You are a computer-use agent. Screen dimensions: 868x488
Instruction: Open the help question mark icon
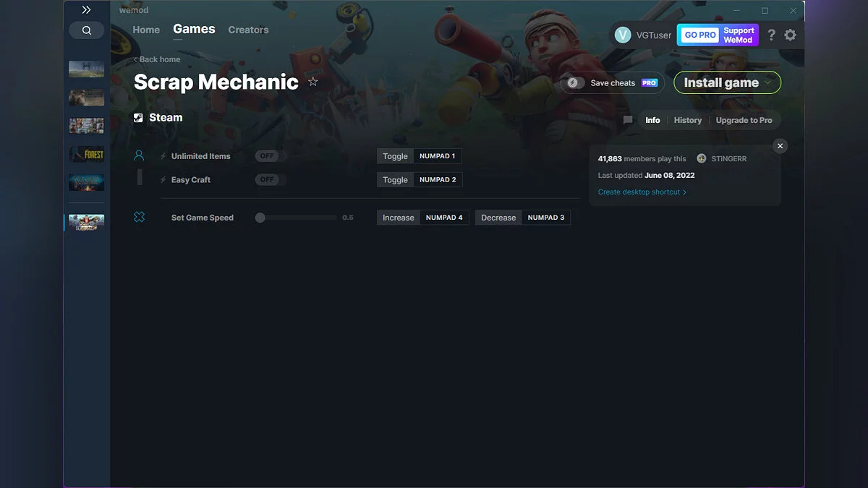point(770,34)
